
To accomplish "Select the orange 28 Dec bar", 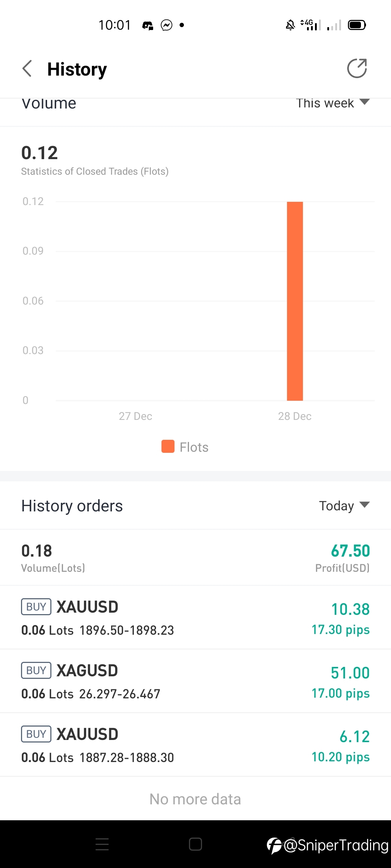I will click(x=295, y=301).
